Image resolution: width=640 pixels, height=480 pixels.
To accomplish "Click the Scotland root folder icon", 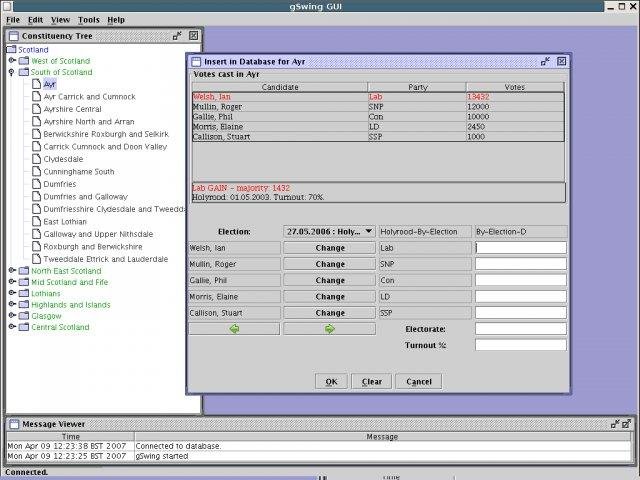I will 11,49.
